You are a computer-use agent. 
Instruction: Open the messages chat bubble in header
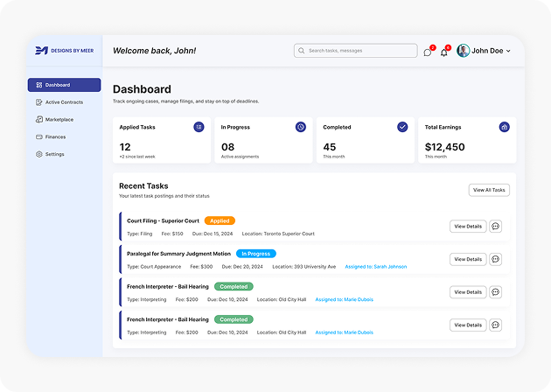[x=428, y=52]
